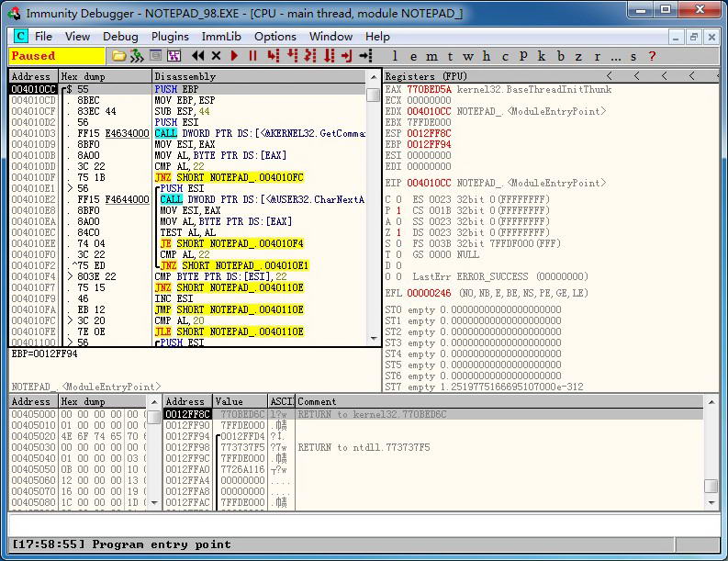Open Handles window with 'h' button
Image resolution: width=728 pixels, height=561 pixels.
[x=487, y=56]
